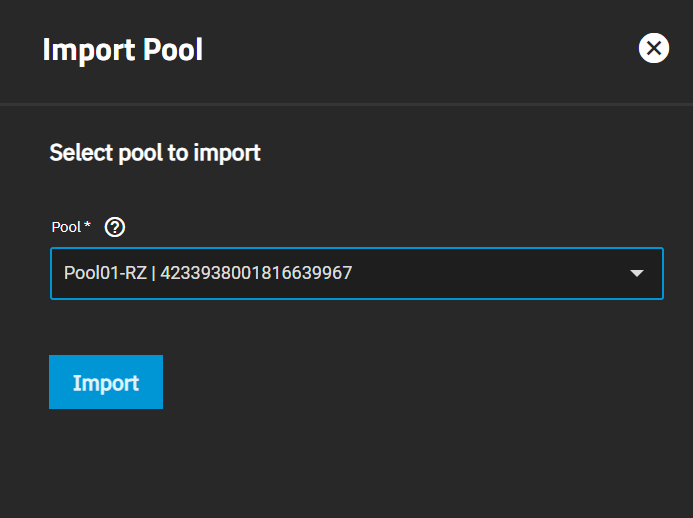Click the triangle caret in the pool selector

click(x=636, y=273)
